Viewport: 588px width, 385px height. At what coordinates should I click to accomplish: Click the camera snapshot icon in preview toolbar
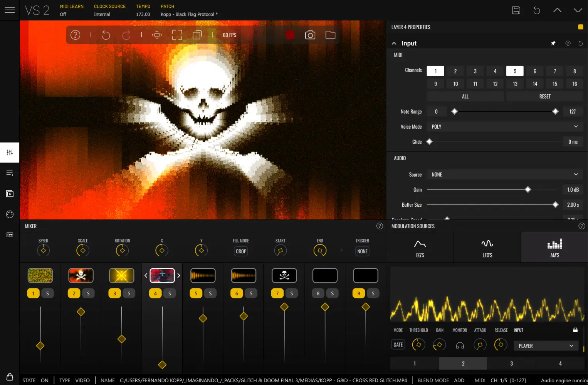coord(310,35)
